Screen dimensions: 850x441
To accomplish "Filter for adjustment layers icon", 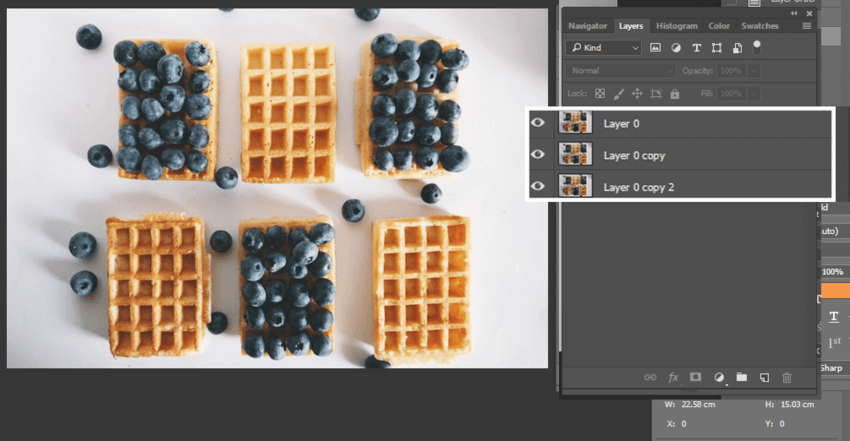I will (676, 48).
